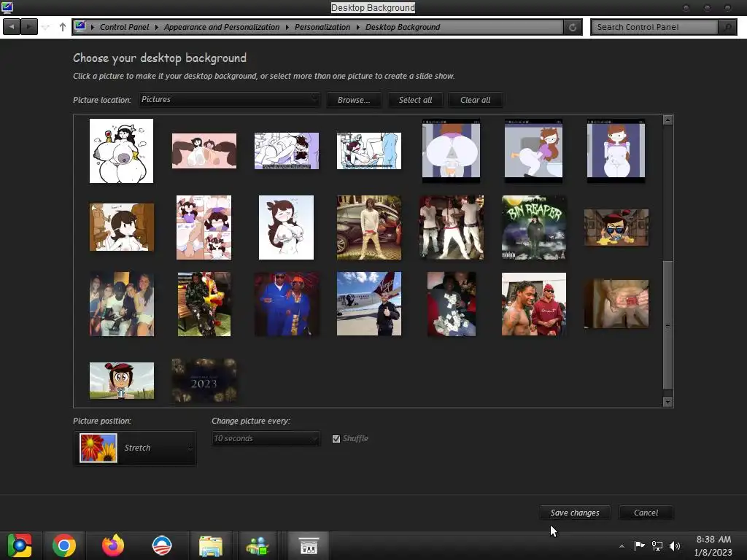Open the clock showing 8:38 AM
This screenshot has height=560, width=747.
tap(713, 545)
